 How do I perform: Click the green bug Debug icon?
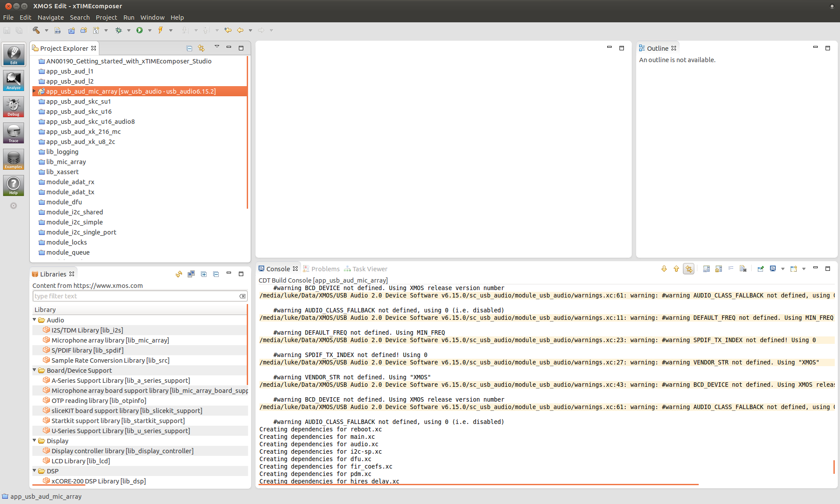pyautogui.click(x=119, y=30)
